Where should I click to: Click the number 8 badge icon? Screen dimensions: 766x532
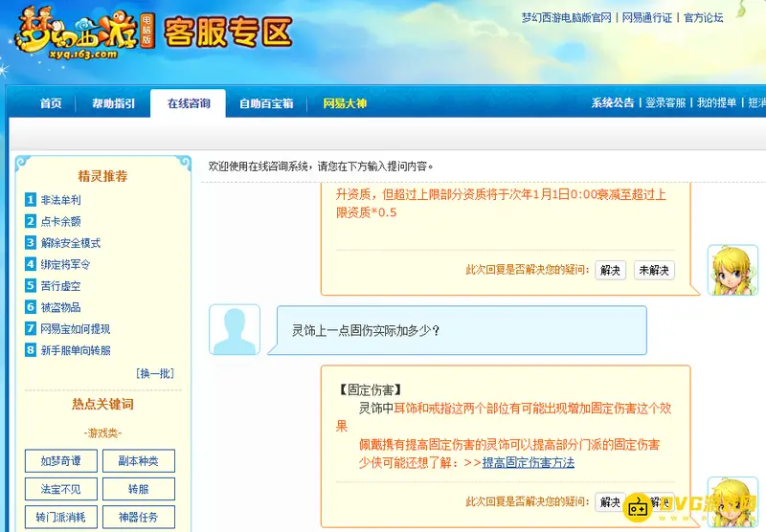point(31,350)
